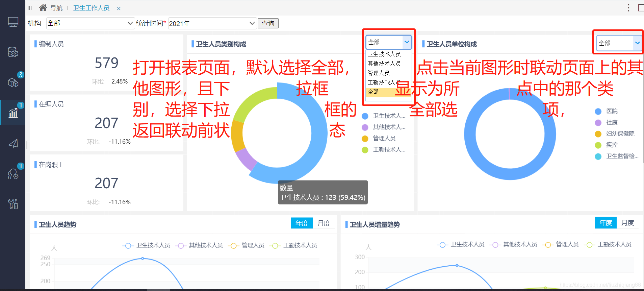Screen dimensions: 644x291
Task: Select 卫生技术人员 in the dropdown list
Action: [x=389, y=54]
